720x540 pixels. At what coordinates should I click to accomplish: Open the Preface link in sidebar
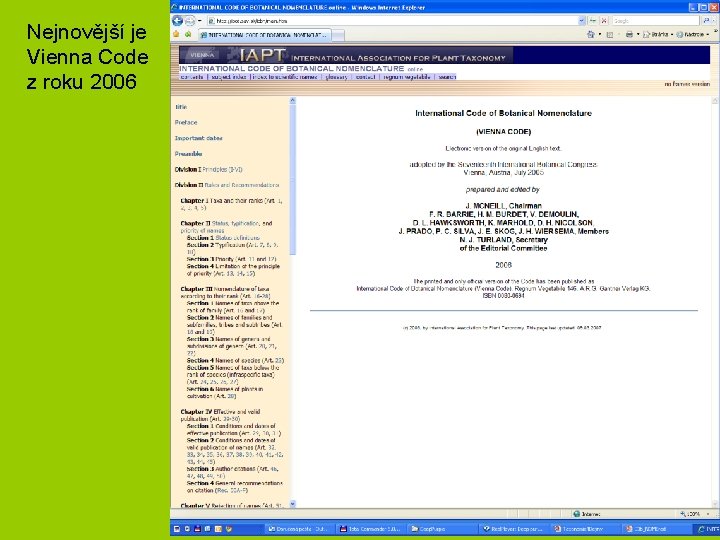coord(186,123)
